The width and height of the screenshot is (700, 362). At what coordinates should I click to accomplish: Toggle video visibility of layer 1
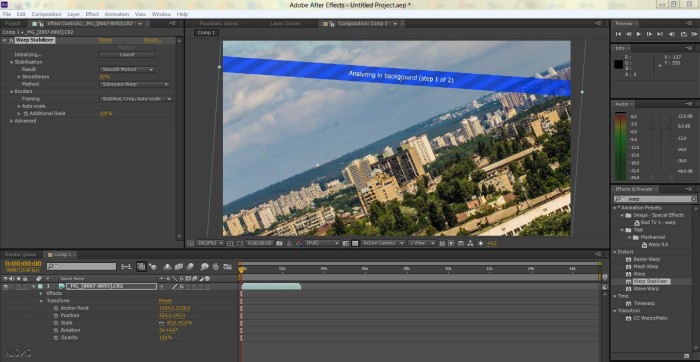tap(5, 286)
